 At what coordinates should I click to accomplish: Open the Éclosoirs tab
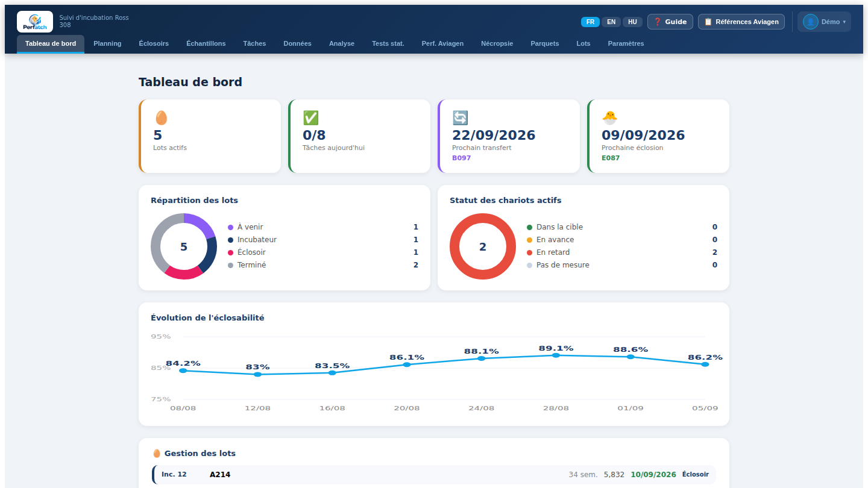pyautogui.click(x=154, y=43)
